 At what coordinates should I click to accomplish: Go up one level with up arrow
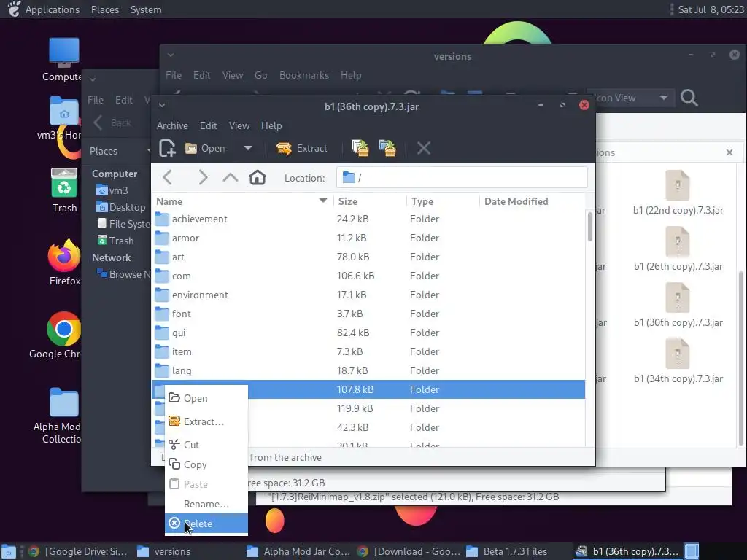pos(230,178)
